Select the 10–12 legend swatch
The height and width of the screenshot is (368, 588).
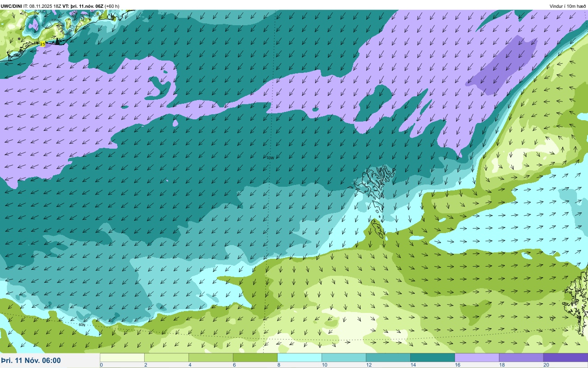[x=344, y=357]
